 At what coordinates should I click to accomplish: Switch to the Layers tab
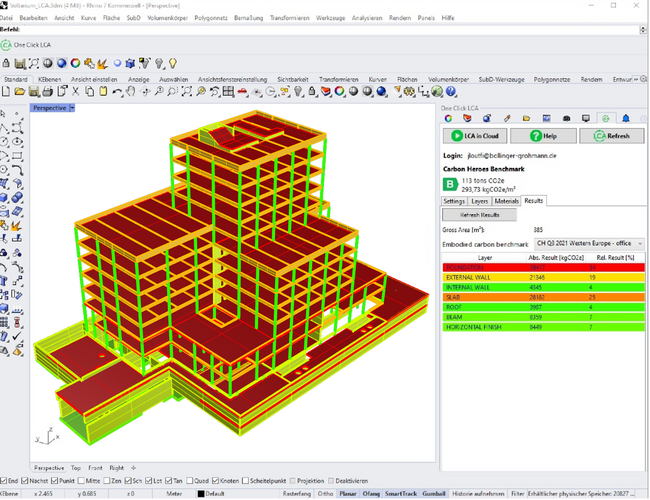pos(480,201)
